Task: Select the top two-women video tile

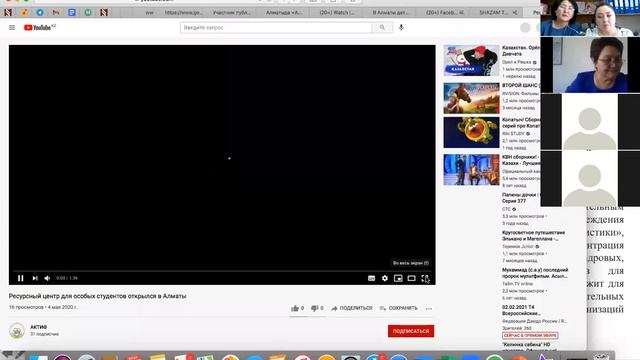Action: tap(590, 18)
